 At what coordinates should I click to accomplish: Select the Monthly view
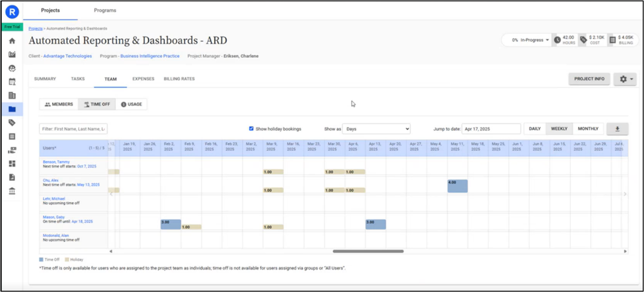point(588,129)
